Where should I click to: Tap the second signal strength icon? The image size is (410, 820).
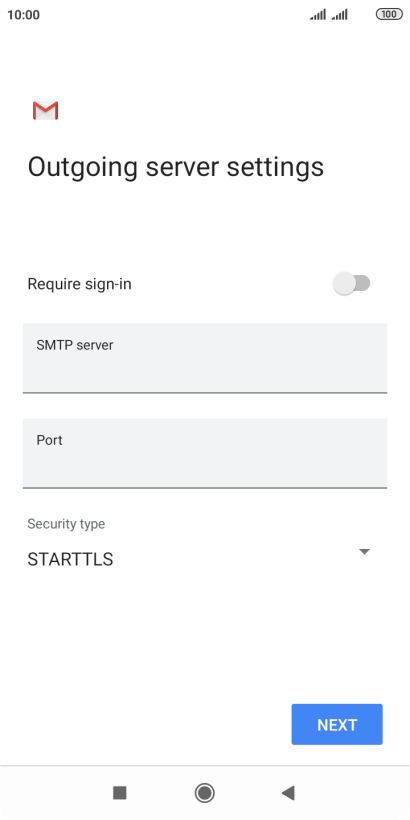click(339, 15)
